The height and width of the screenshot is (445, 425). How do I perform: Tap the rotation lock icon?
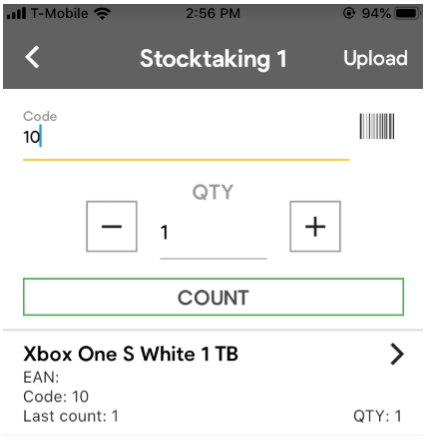(x=349, y=13)
